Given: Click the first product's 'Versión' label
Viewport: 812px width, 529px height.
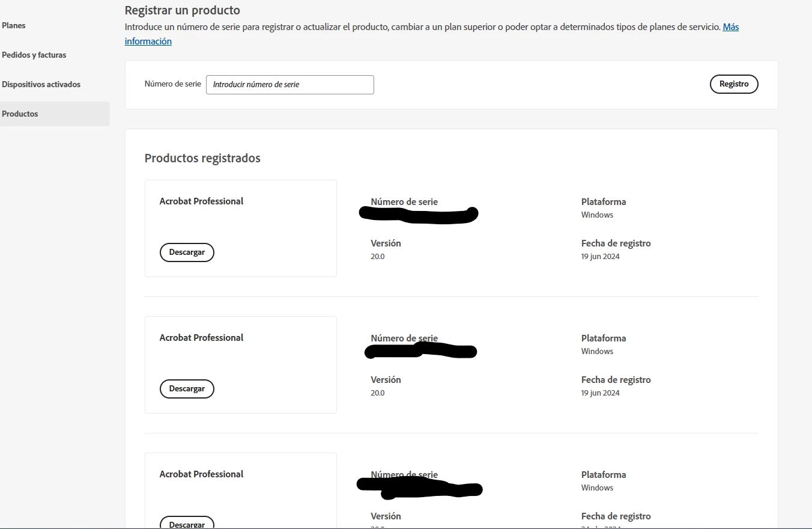Looking at the screenshot, I should click(x=386, y=243).
